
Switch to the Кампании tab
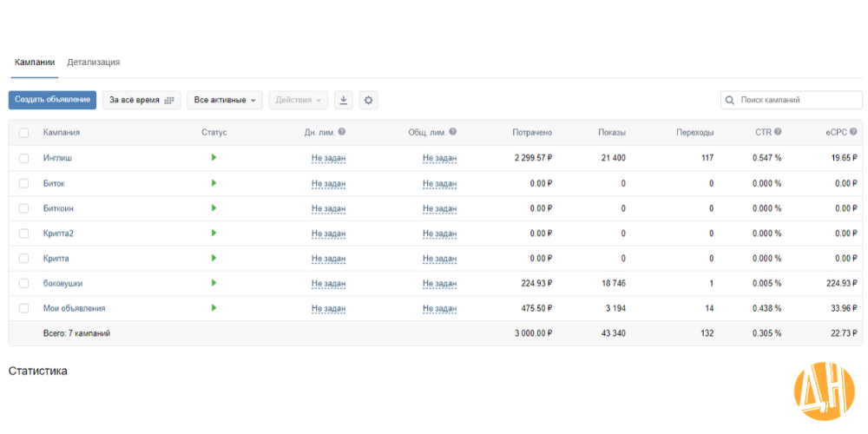[x=35, y=62]
